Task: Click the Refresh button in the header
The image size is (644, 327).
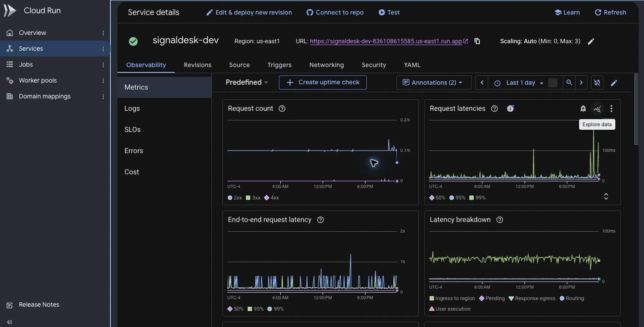Action: tap(610, 12)
